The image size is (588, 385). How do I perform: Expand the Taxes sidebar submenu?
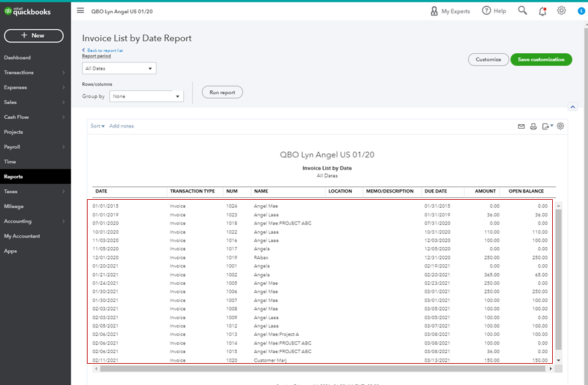click(63, 191)
